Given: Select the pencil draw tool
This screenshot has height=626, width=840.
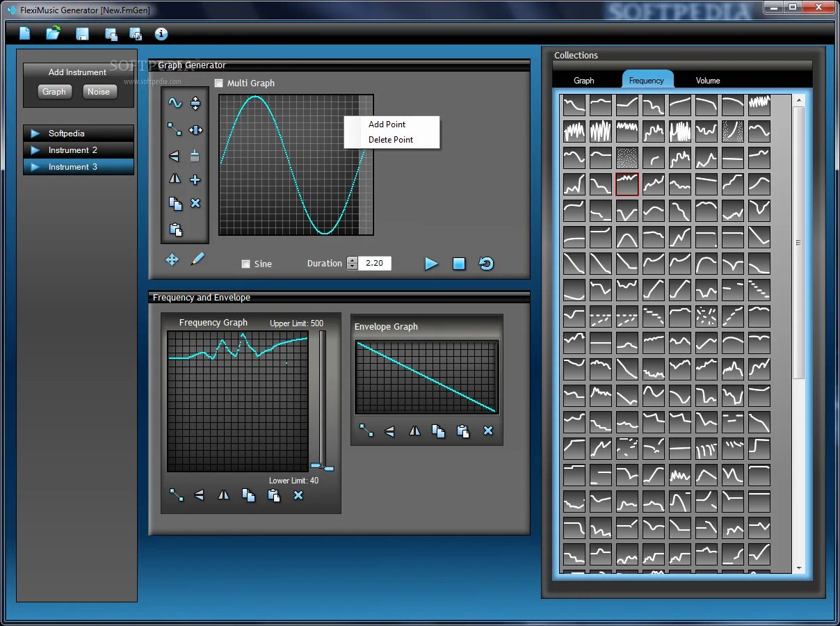Looking at the screenshot, I should [197, 259].
